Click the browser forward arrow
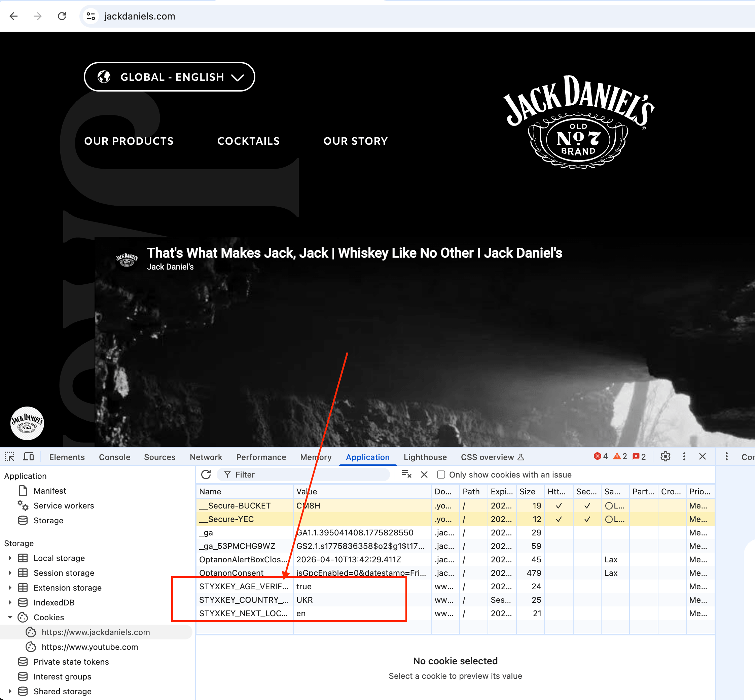This screenshot has height=700, width=755. [x=37, y=16]
